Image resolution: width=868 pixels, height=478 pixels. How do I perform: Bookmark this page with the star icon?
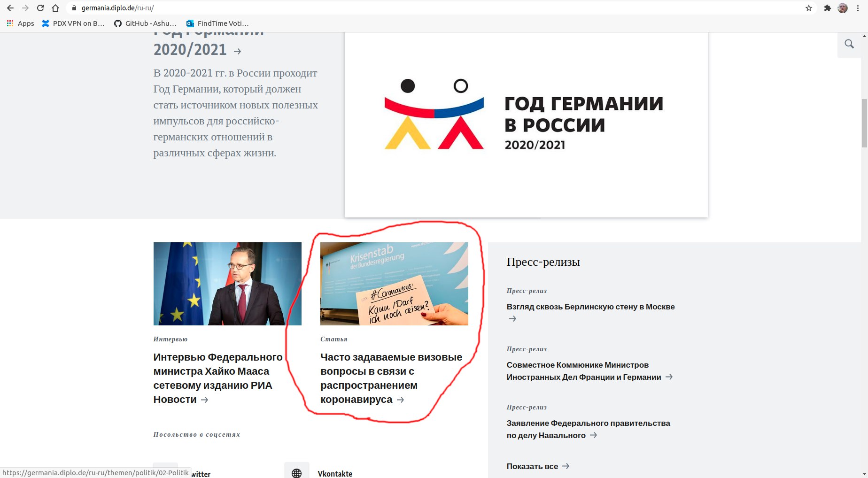[x=809, y=8]
